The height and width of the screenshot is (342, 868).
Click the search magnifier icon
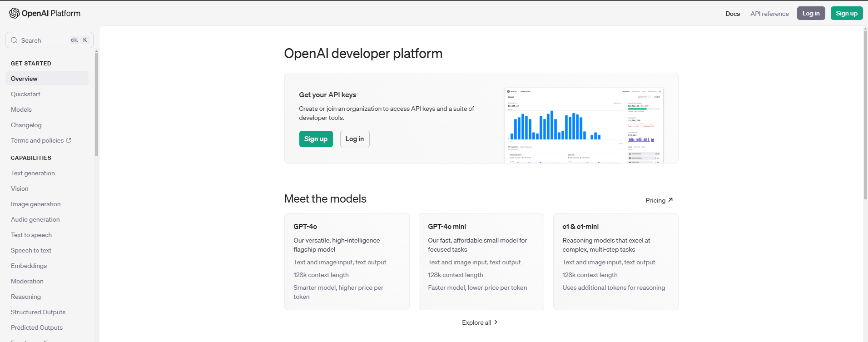coord(14,40)
